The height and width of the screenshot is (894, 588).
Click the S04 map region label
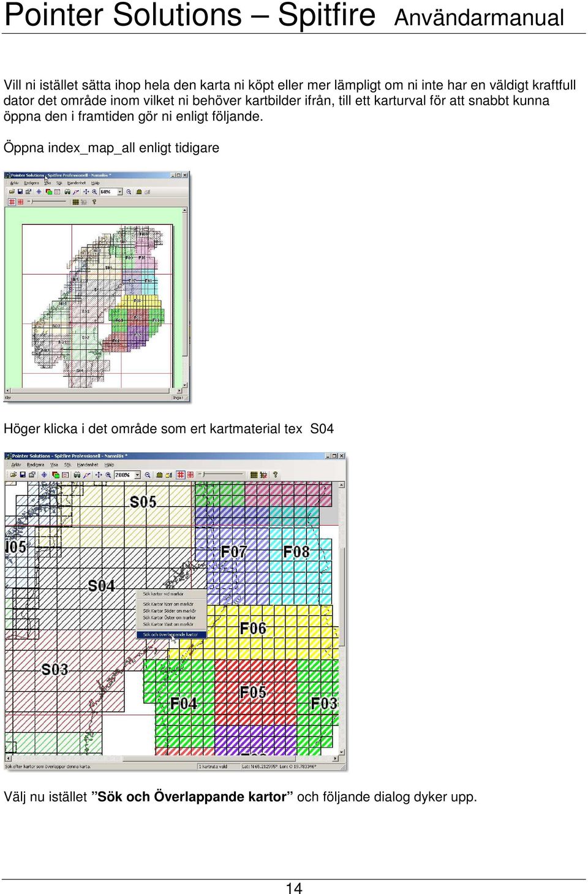click(102, 586)
